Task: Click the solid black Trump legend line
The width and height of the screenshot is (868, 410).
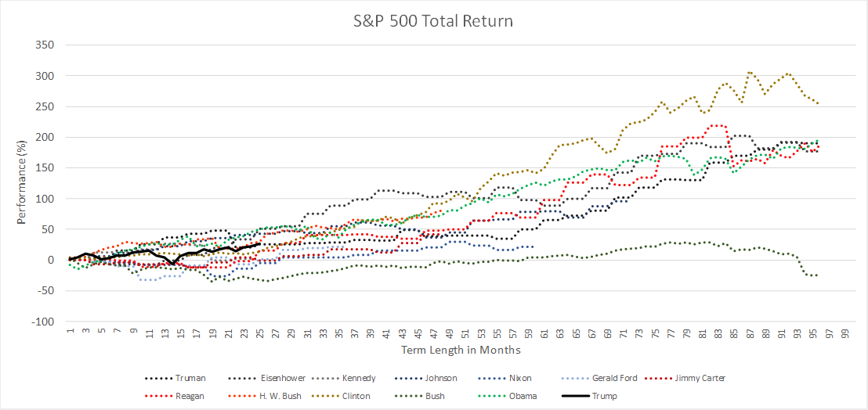Action: (x=575, y=396)
